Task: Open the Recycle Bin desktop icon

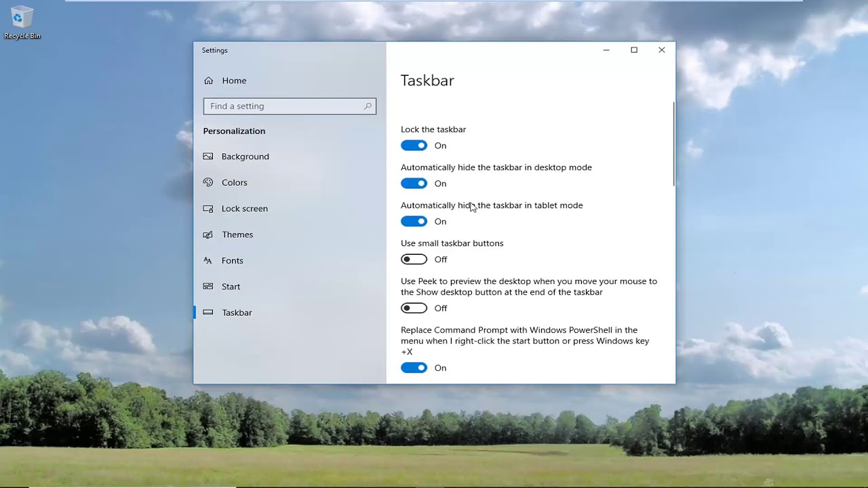Action: (22, 22)
